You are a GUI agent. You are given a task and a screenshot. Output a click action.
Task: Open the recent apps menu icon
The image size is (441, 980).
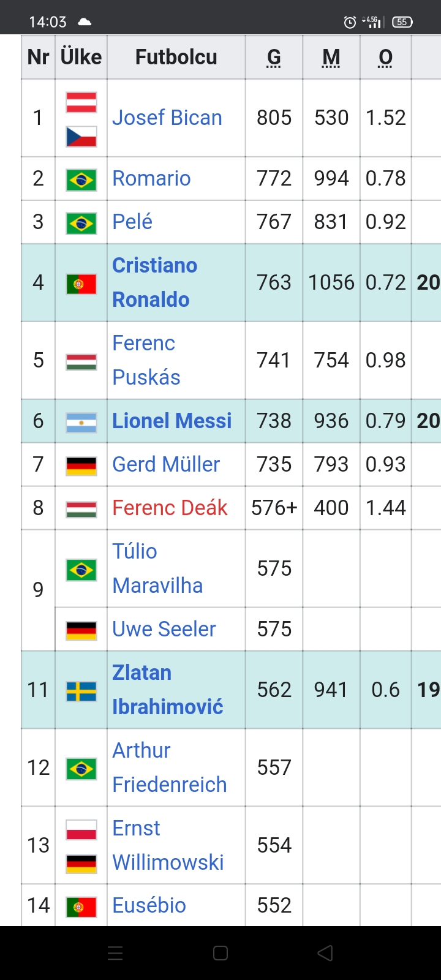tap(115, 953)
